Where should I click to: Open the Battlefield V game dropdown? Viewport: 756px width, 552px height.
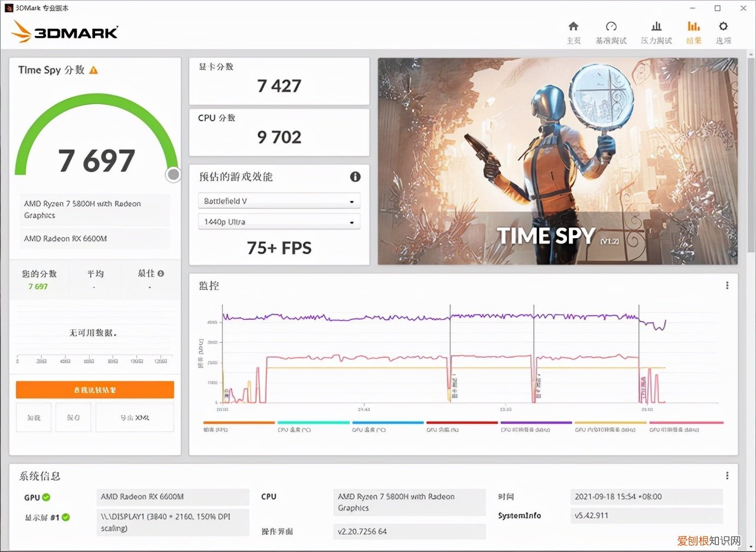click(x=279, y=200)
